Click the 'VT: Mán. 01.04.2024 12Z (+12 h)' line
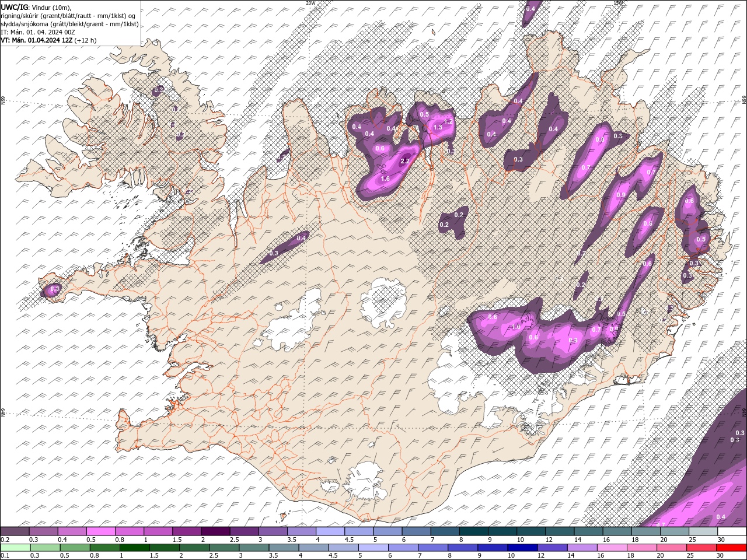This screenshot has width=747, height=560. tap(48, 40)
